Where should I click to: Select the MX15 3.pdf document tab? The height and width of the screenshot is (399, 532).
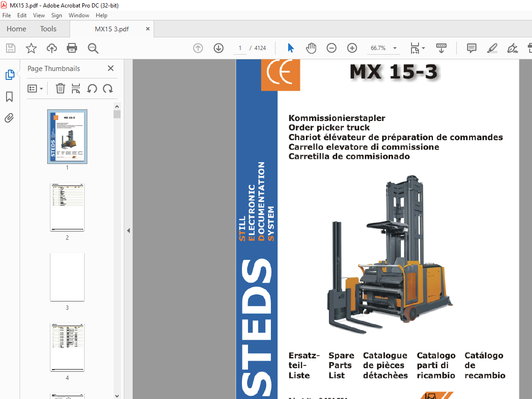(112, 29)
